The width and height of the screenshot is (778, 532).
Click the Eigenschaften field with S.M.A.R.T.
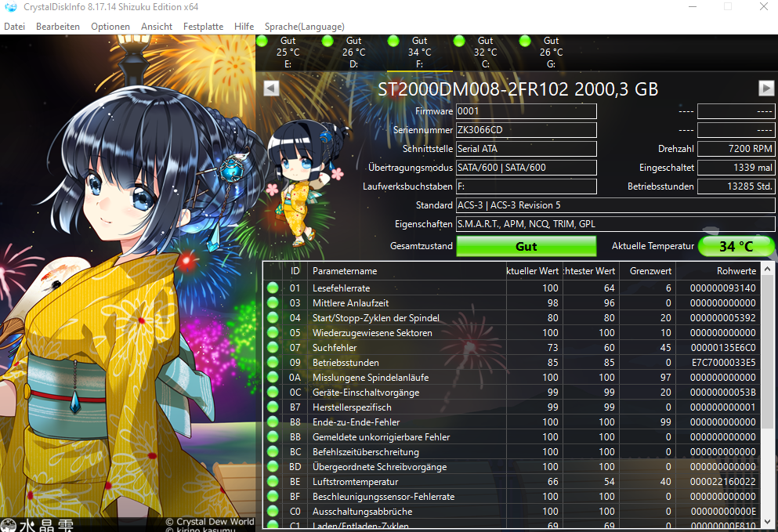pyautogui.click(x=615, y=224)
